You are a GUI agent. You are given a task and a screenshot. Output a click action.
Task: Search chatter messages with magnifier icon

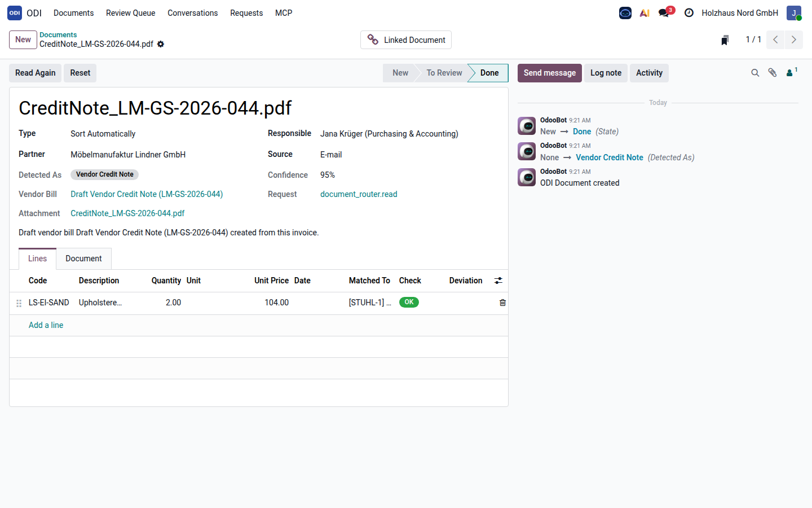pyautogui.click(x=755, y=73)
